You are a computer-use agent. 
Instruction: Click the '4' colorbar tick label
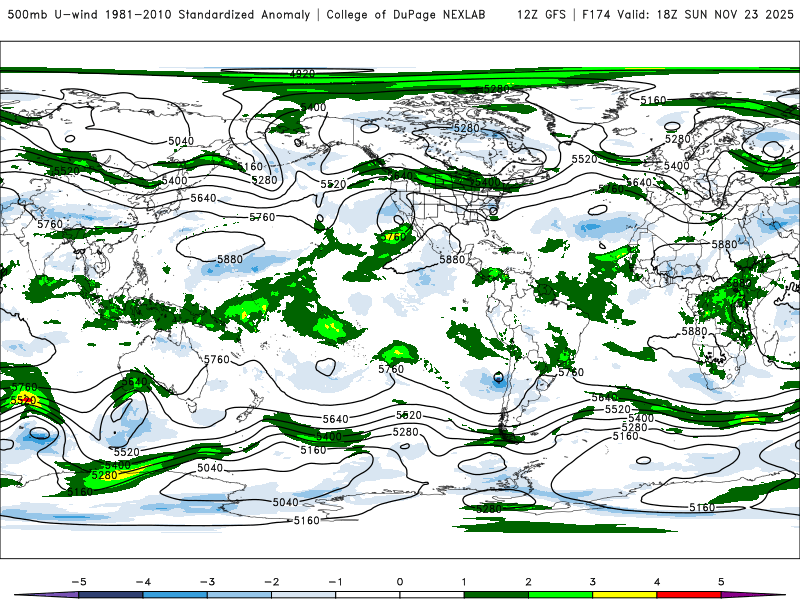tap(657, 582)
